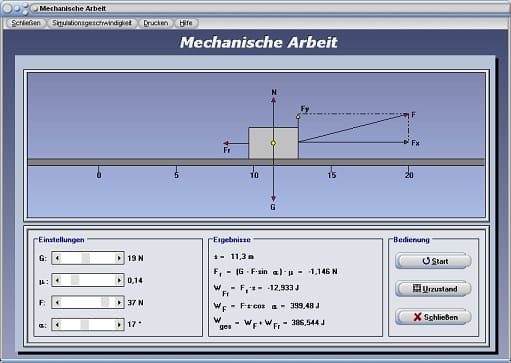Click the α slider thumb
The image size is (511, 363).
pyautogui.click(x=85, y=324)
